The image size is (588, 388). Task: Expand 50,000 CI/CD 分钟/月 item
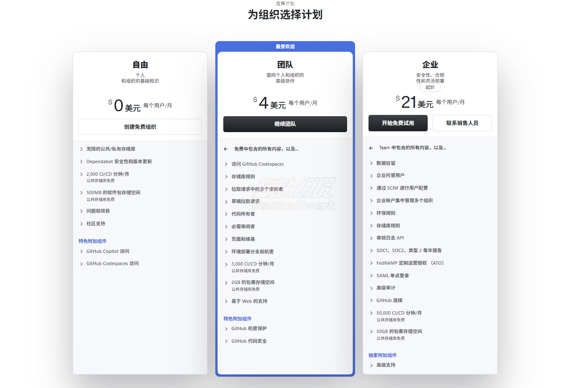click(371, 313)
